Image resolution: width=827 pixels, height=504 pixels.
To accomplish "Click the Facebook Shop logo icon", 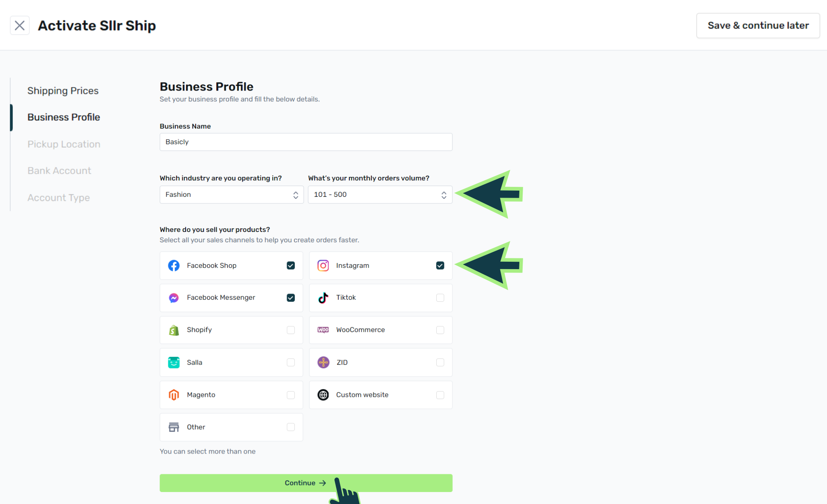I will (x=174, y=265).
